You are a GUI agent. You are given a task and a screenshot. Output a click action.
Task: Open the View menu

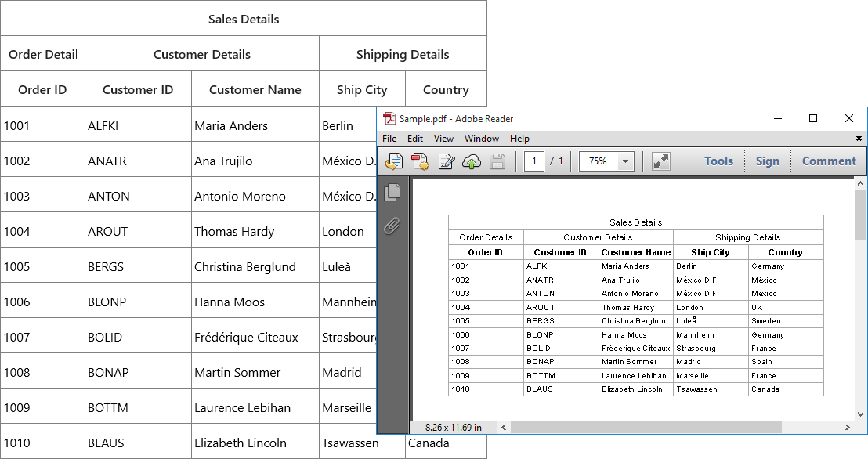click(443, 139)
